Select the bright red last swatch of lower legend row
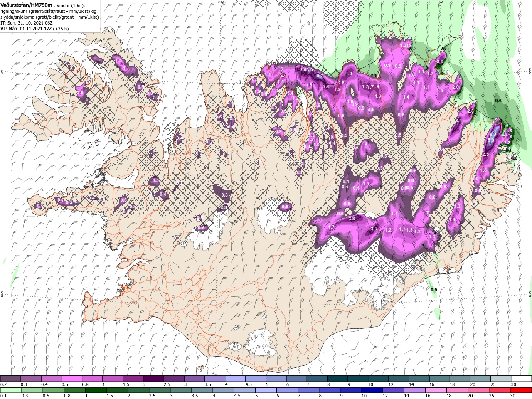532x399 pixels. (521, 390)
